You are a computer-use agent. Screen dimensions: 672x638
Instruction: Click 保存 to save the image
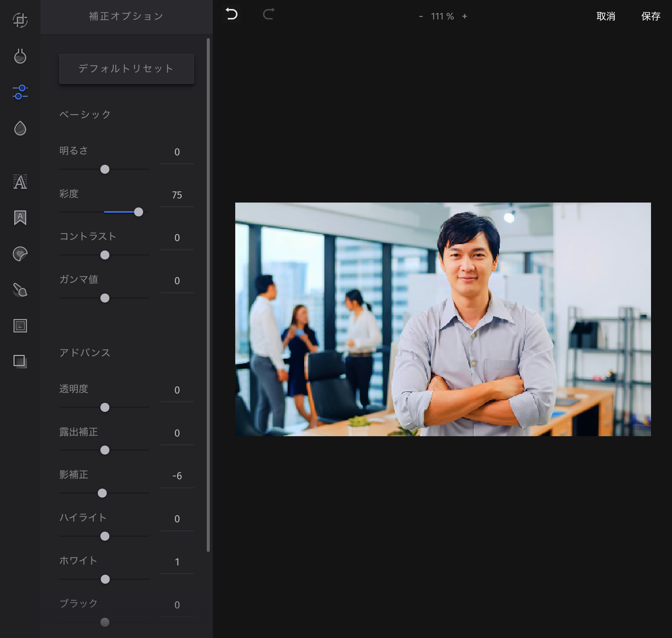click(x=651, y=16)
